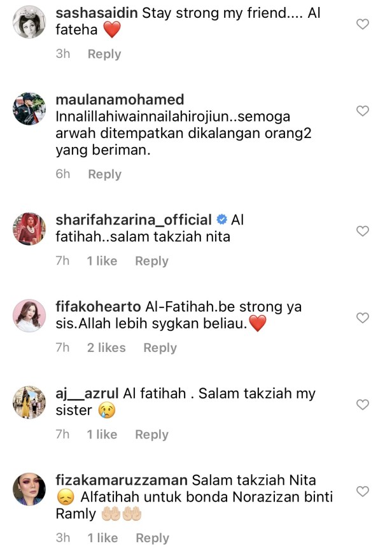Image resolution: width=392 pixels, height=560 pixels.
Task: View the 2 likes on fifakohearto's comment
Action: click(x=106, y=347)
